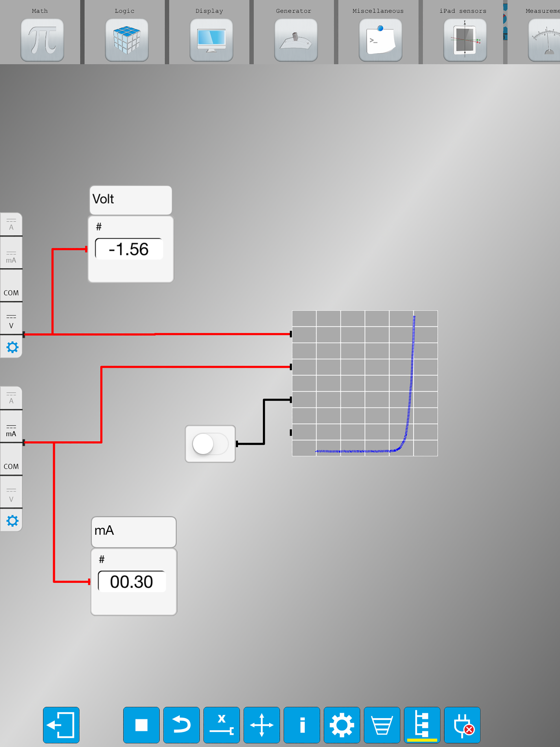Screen dimensions: 560x747
Task: Open the settings gear in bottom toolbar
Action: 342,725
